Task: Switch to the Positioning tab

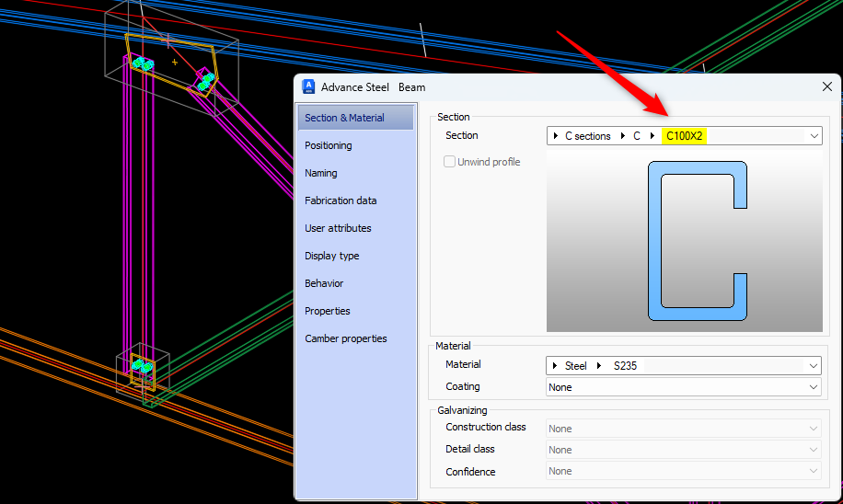Action: [x=329, y=145]
